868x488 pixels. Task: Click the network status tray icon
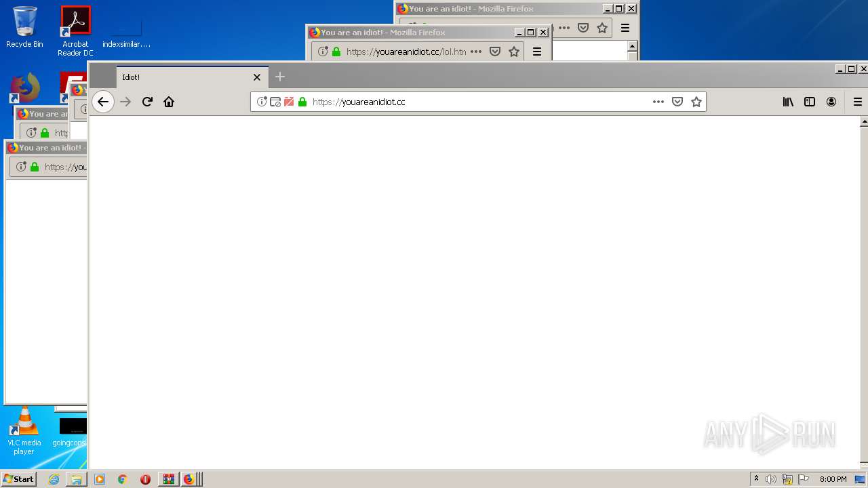click(787, 479)
